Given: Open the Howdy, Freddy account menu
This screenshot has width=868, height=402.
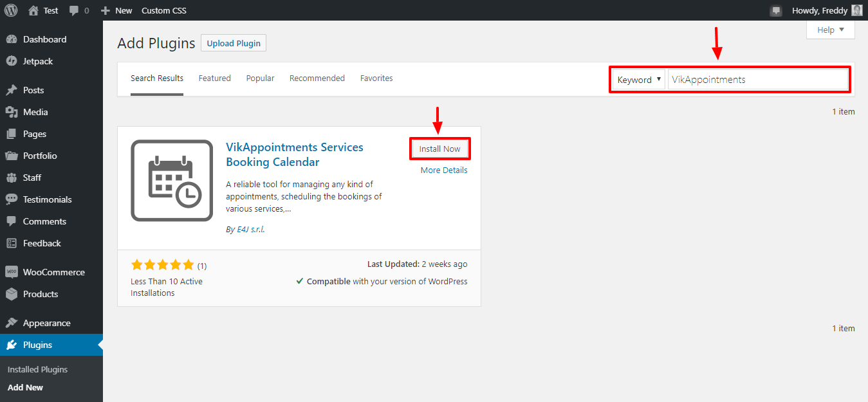Looking at the screenshot, I should tap(826, 10).
